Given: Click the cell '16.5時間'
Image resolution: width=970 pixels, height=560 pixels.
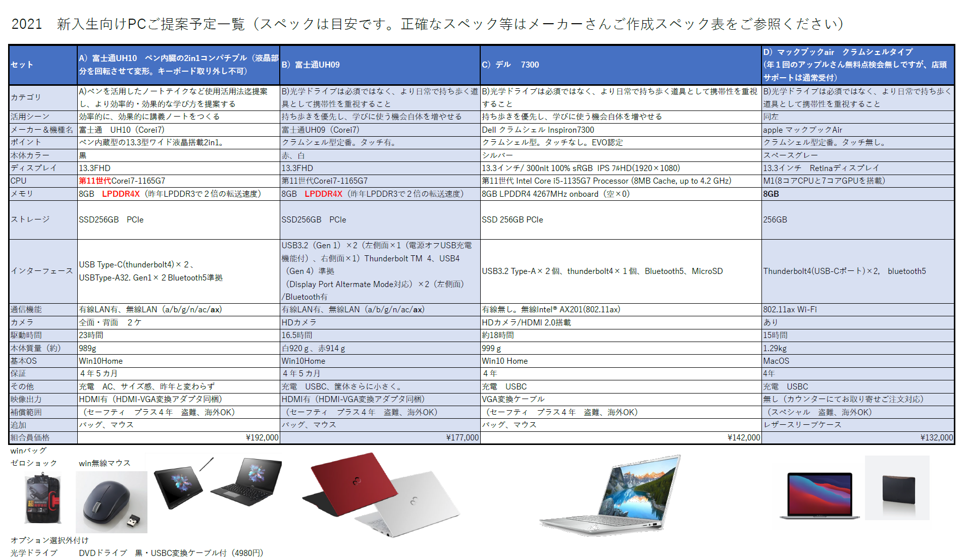Looking at the screenshot, I should [380, 335].
